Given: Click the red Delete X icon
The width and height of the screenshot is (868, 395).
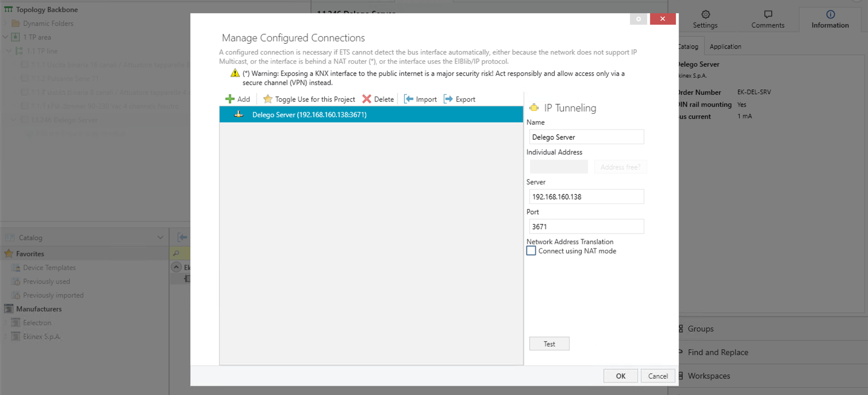Looking at the screenshot, I should 367,99.
